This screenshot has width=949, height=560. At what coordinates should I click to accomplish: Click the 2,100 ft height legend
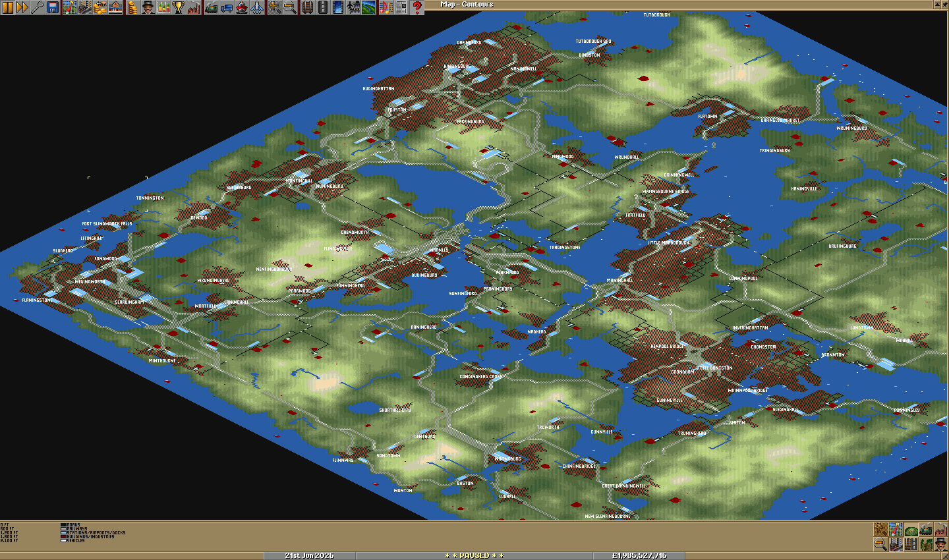[9, 541]
